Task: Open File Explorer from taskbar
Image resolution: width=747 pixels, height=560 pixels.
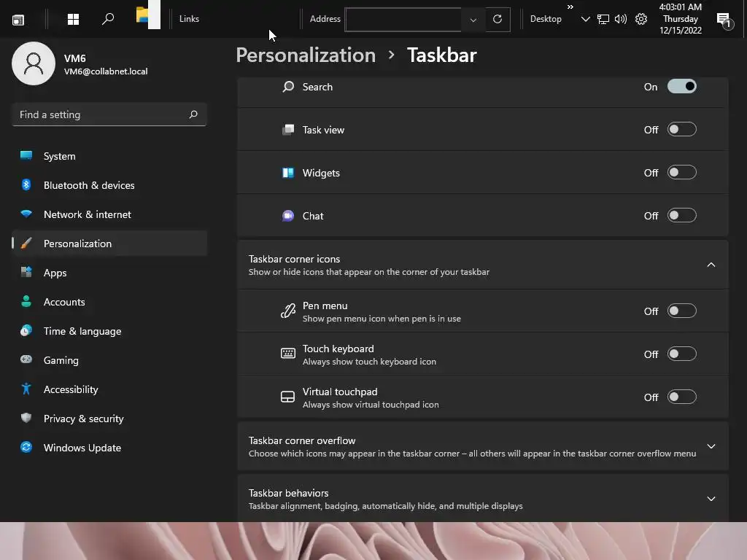Action: pos(147,15)
